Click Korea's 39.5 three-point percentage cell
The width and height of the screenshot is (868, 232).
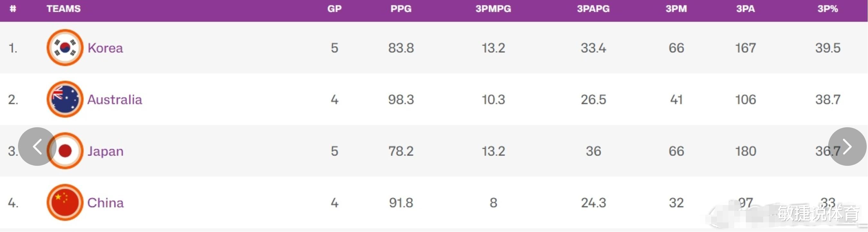point(827,48)
